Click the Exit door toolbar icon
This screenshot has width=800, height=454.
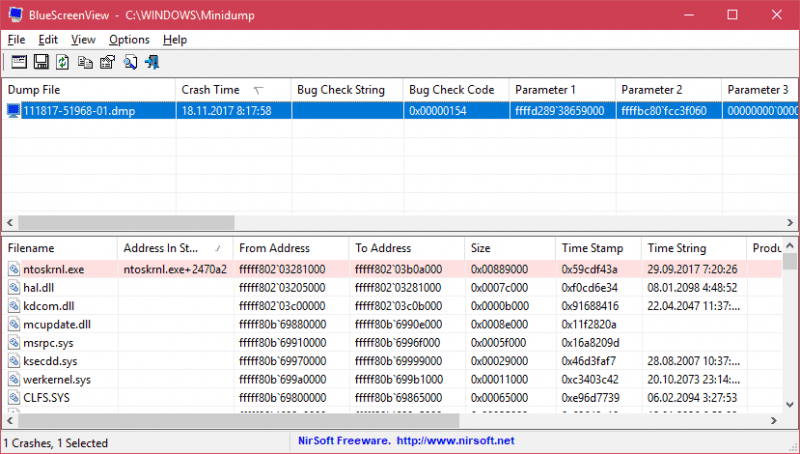pos(152,62)
